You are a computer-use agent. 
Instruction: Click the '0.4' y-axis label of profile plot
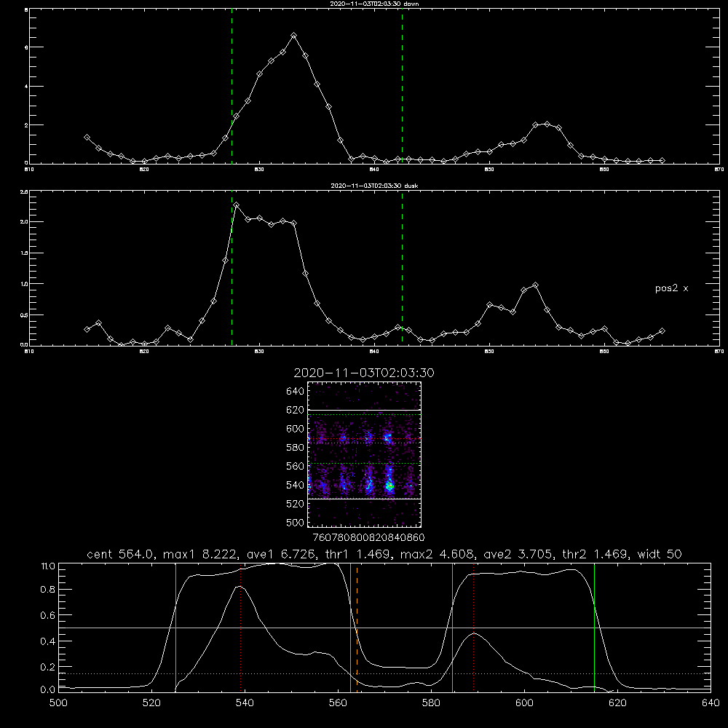pyautogui.click(x=48, y=641)
